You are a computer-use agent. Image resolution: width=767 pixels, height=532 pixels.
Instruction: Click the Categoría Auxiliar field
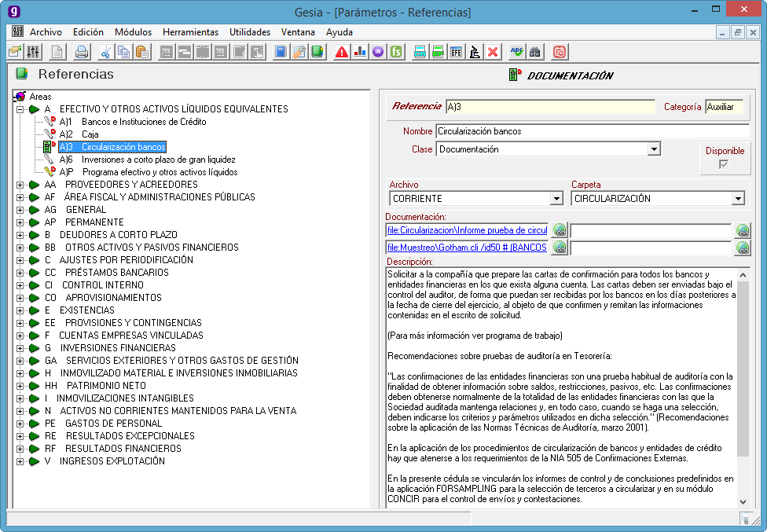pyautogui.click(x=725, y=107)
